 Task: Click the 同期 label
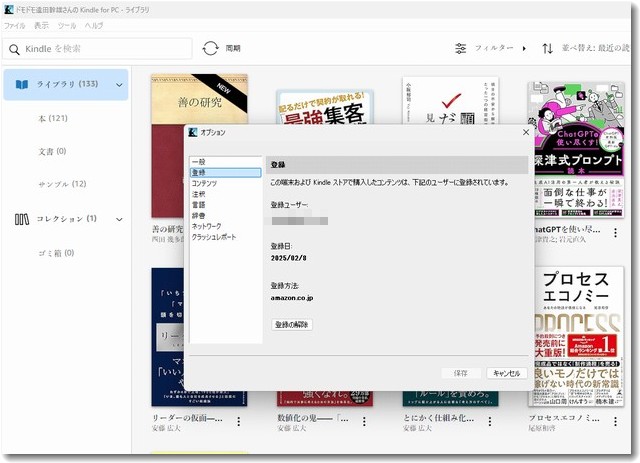click(233, 48)
